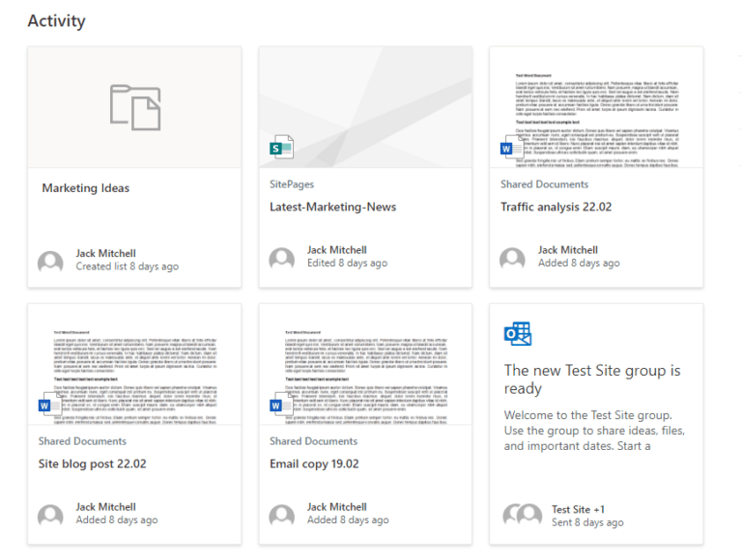Click the Test Site +1 avatars

523,514
